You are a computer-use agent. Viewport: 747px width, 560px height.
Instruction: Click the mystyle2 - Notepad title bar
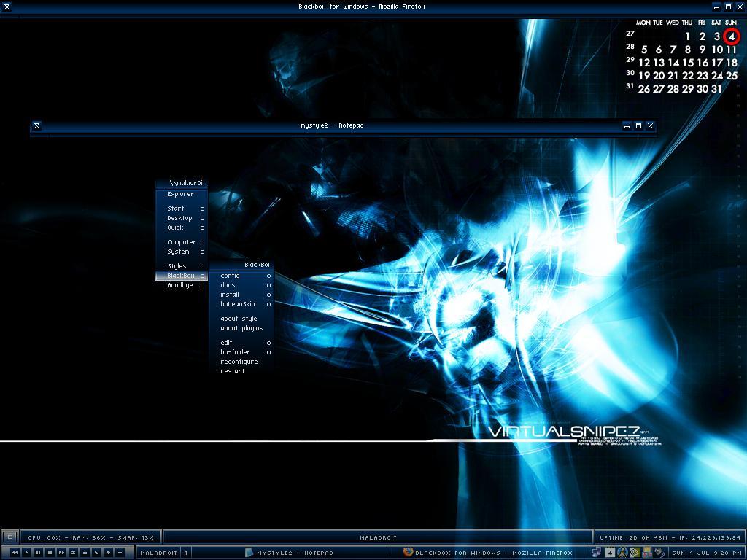(x=332, y=125)
